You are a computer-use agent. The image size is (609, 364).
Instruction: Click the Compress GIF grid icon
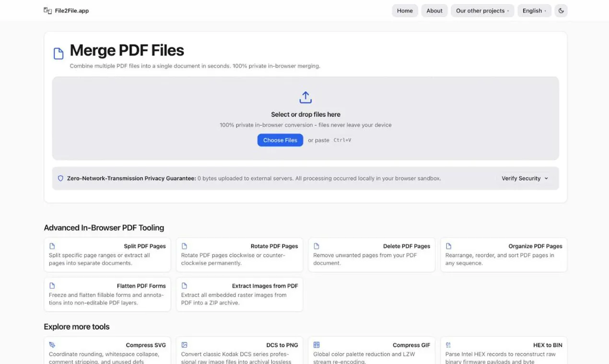(316, 345)
